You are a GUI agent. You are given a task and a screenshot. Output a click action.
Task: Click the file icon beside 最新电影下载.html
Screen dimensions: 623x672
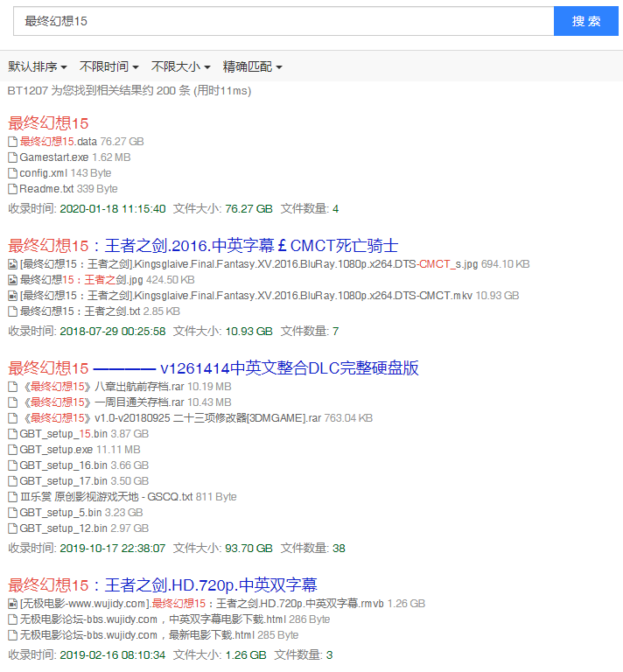[x=13, y=635]
